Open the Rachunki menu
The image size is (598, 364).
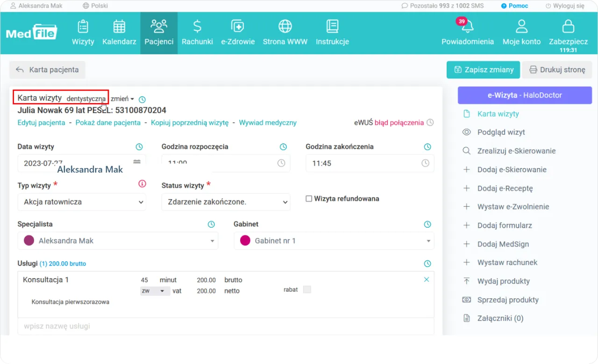click(x=197, y=33)
